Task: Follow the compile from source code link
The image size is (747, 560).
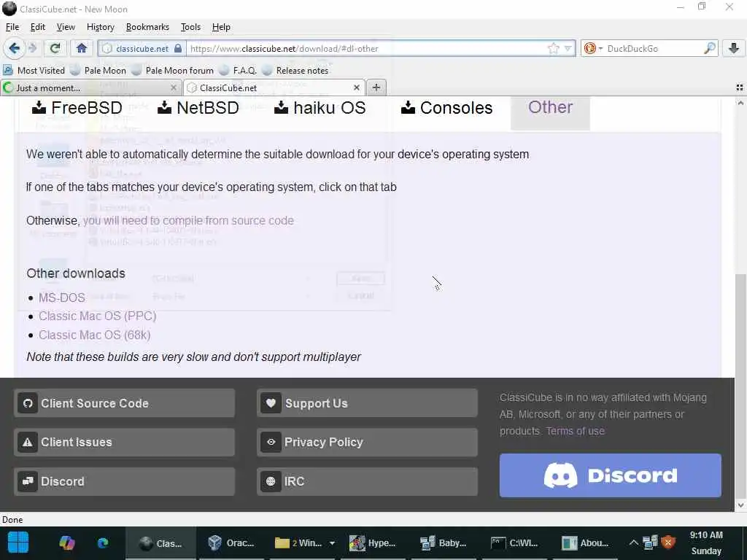Action: pyautogui.click(x=188, y=220)
